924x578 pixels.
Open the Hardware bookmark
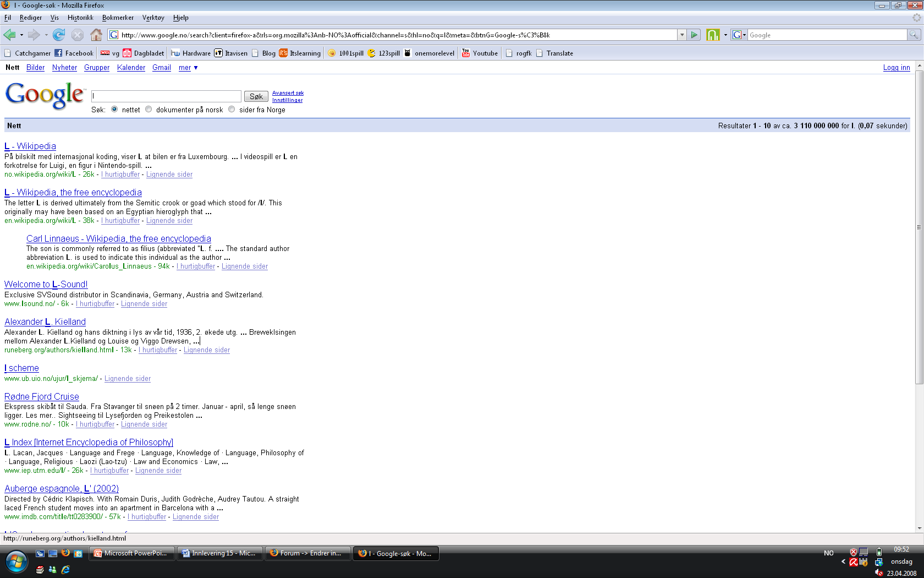click(x=191, y=53)
